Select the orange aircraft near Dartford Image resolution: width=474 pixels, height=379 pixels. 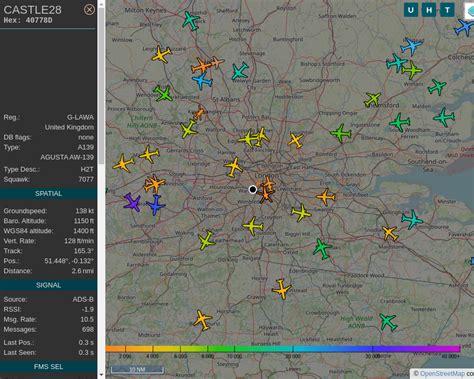[x=325, y=197]
